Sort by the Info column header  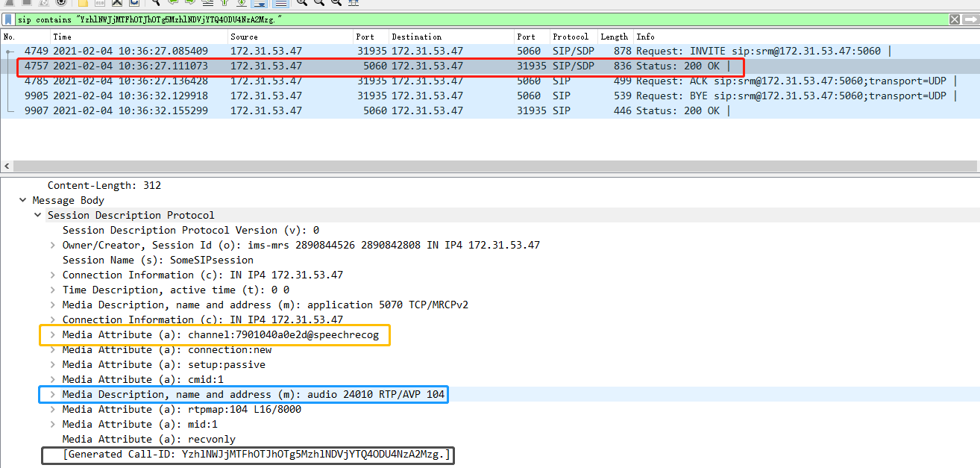pos(806,37)
